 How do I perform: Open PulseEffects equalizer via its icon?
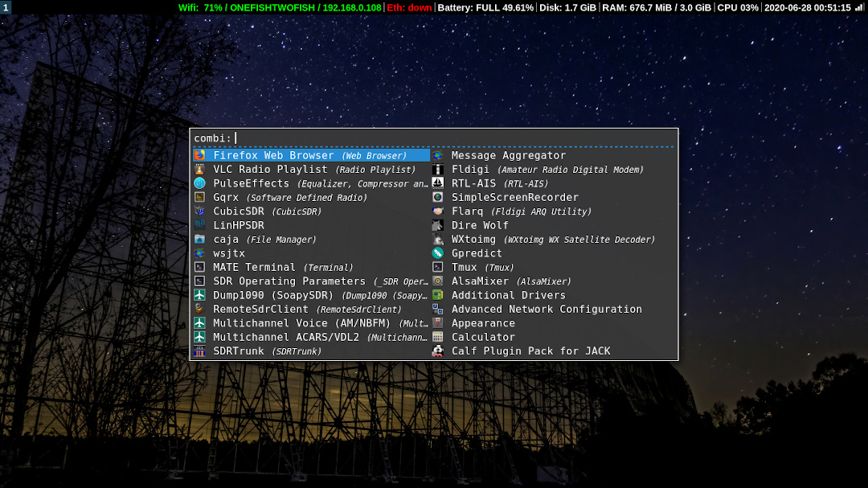pos(199,182)
